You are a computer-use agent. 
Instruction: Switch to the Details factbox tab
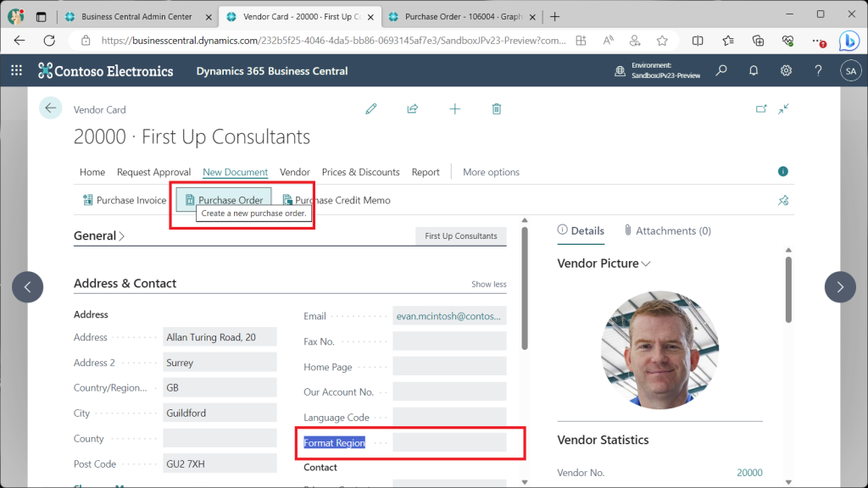pyautogui.click(x=581, y=230)
